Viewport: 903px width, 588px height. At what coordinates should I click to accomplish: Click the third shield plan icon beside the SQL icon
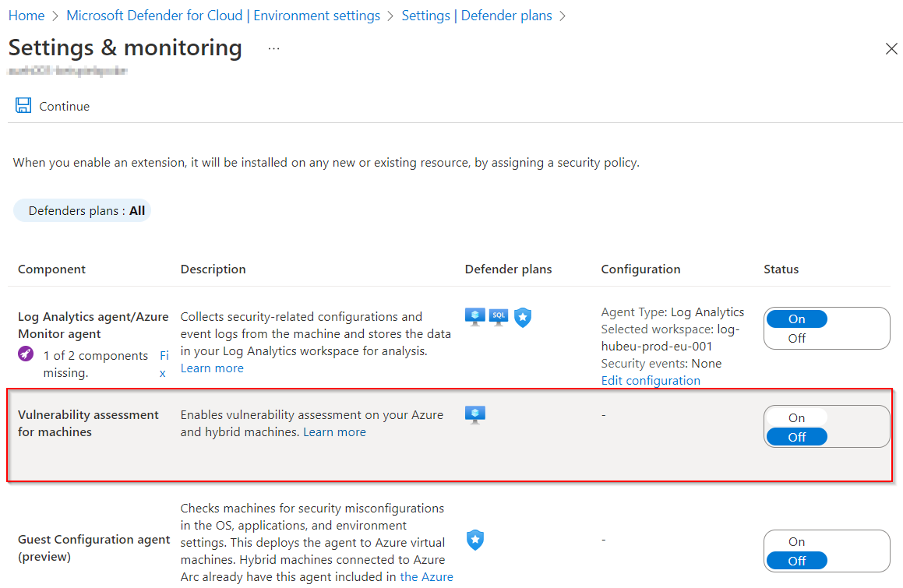522,317
